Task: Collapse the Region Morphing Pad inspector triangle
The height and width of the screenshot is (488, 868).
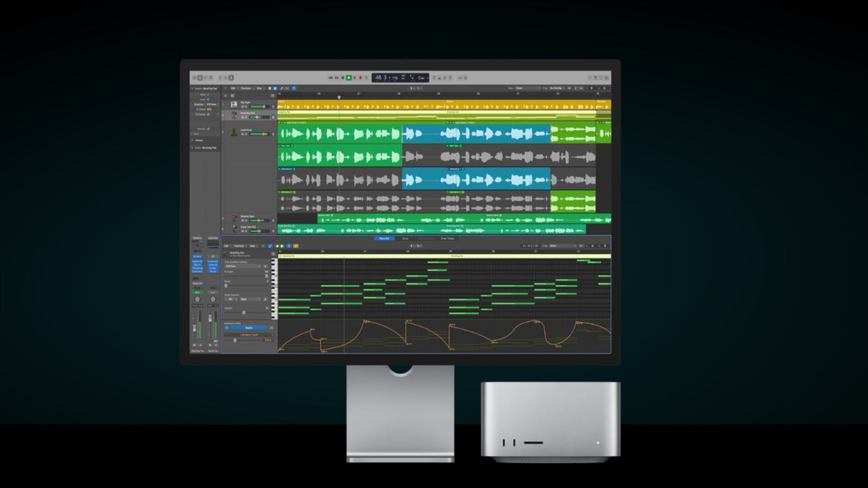Action: [192, 88]
